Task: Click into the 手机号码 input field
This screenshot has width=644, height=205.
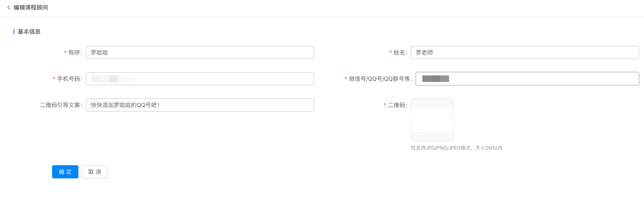Action: click(200, 79)
